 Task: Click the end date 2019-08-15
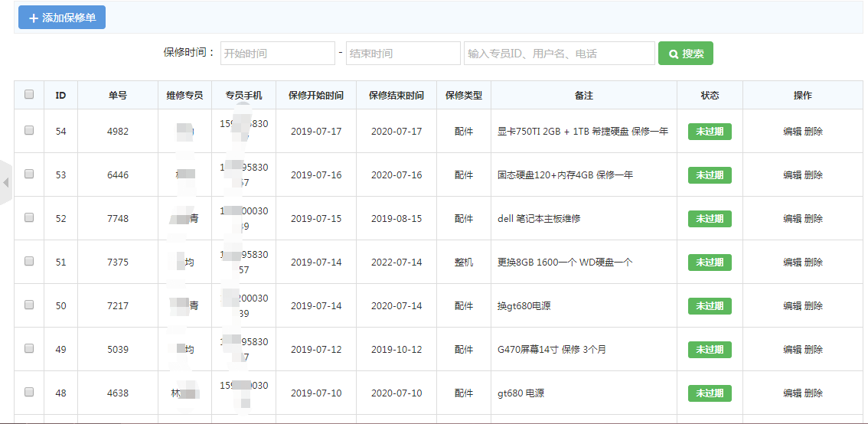click(396, 219)
